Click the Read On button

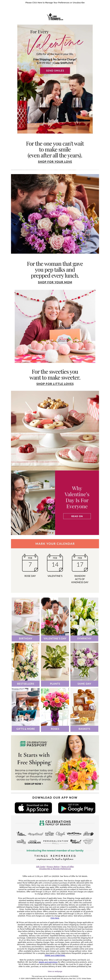tap(77, 516)
